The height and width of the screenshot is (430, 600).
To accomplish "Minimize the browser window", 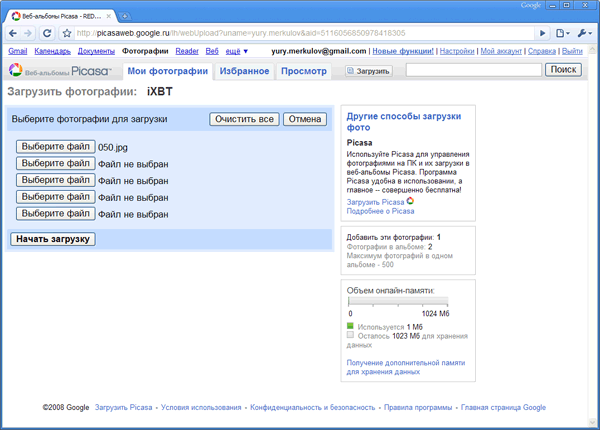I will (553, 5).
